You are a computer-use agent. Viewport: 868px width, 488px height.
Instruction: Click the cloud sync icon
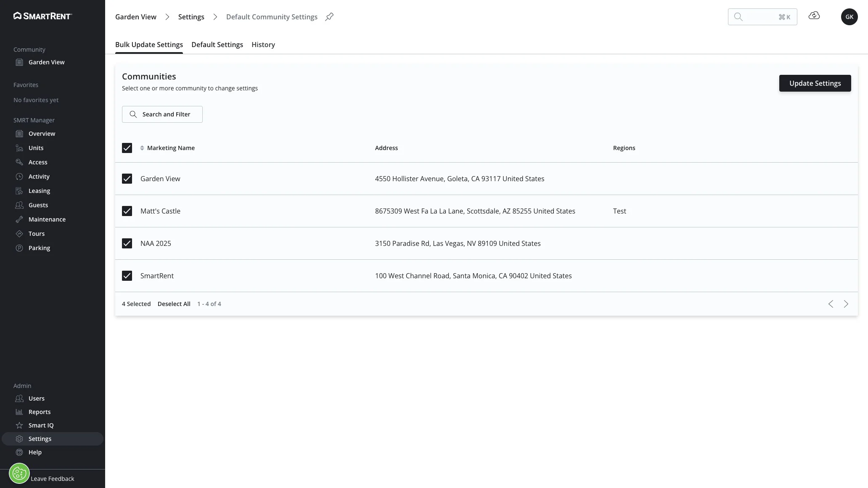(x=814, y=16)
